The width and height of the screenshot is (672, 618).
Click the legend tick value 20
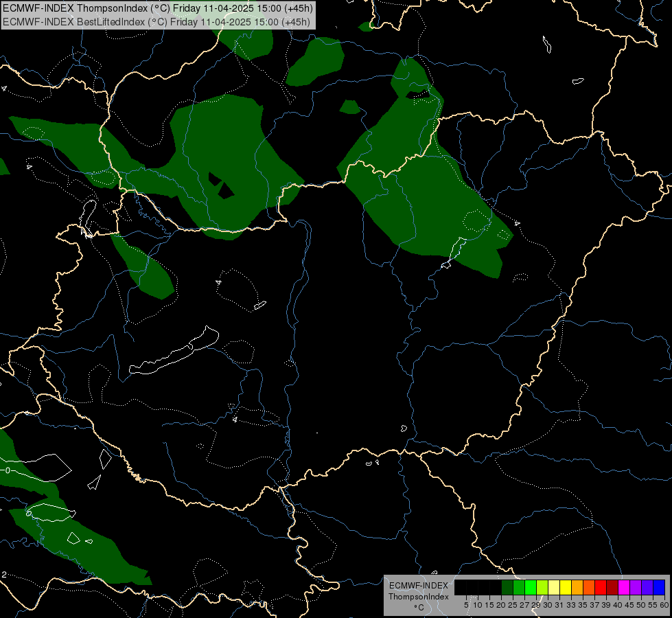[501, 605]
